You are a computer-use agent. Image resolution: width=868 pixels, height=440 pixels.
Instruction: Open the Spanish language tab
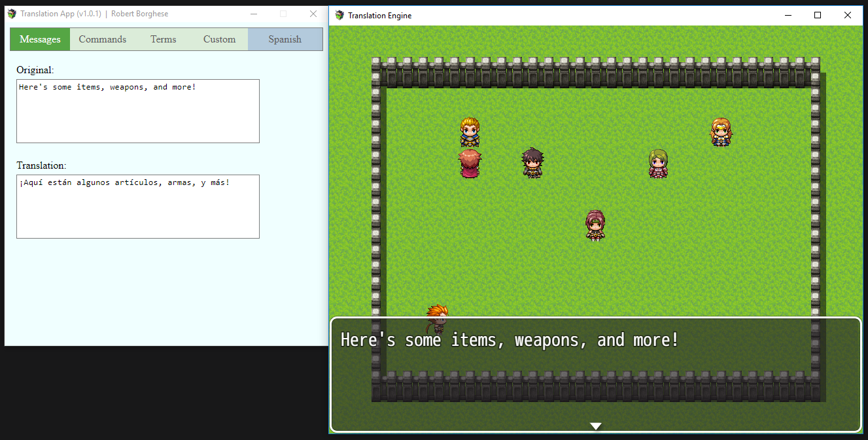pos(285,39)
